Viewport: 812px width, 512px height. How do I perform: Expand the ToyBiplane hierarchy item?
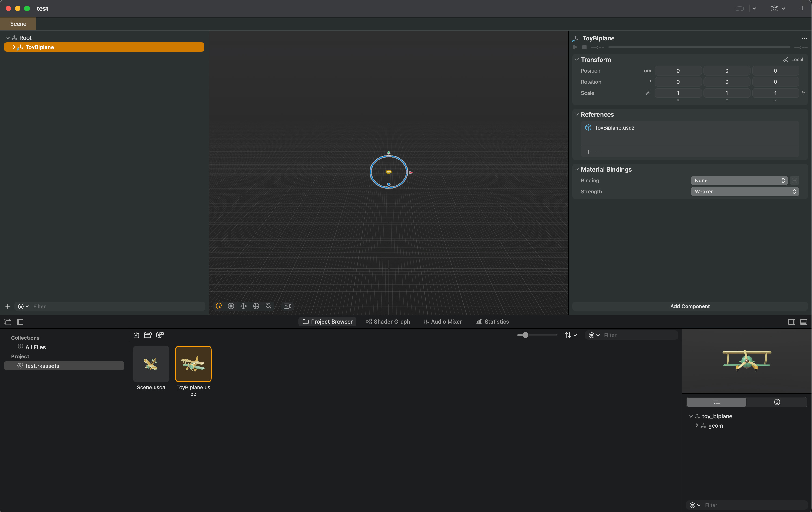click(14, 47)
